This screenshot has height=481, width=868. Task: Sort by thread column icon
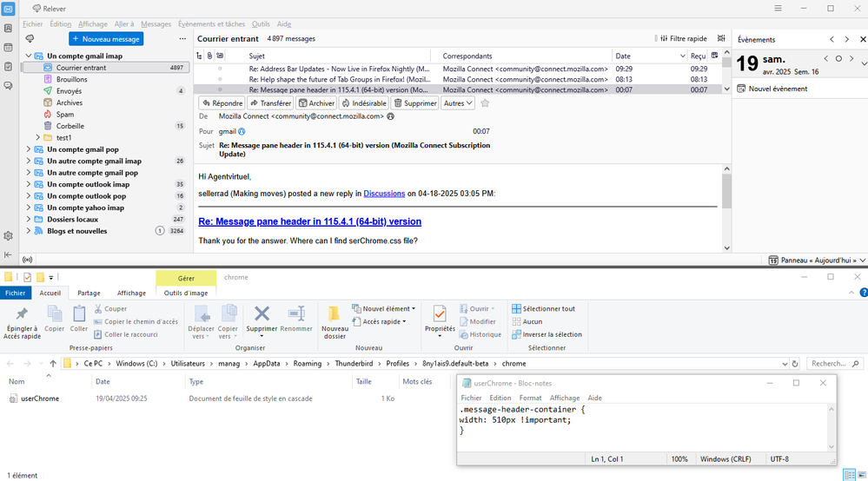199,56
